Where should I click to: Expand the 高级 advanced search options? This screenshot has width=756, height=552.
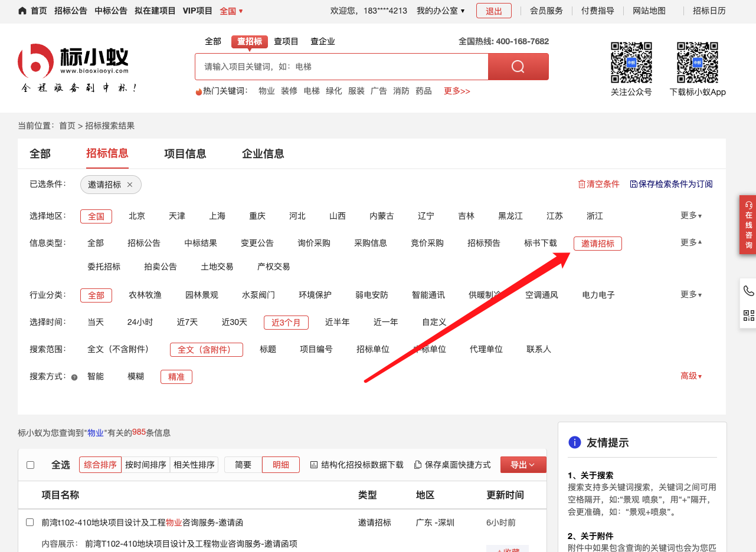click(690, 376)
